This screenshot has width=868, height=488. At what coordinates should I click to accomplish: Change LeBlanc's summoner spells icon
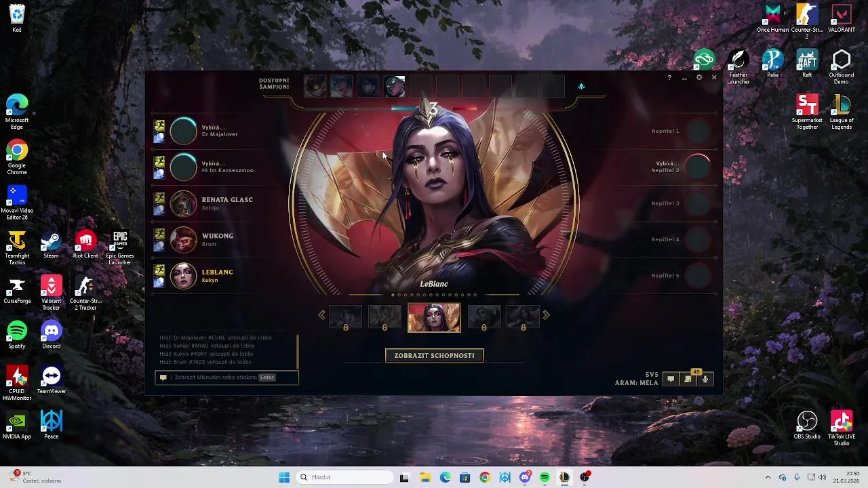pyautogui.click(x=159, y=276)
